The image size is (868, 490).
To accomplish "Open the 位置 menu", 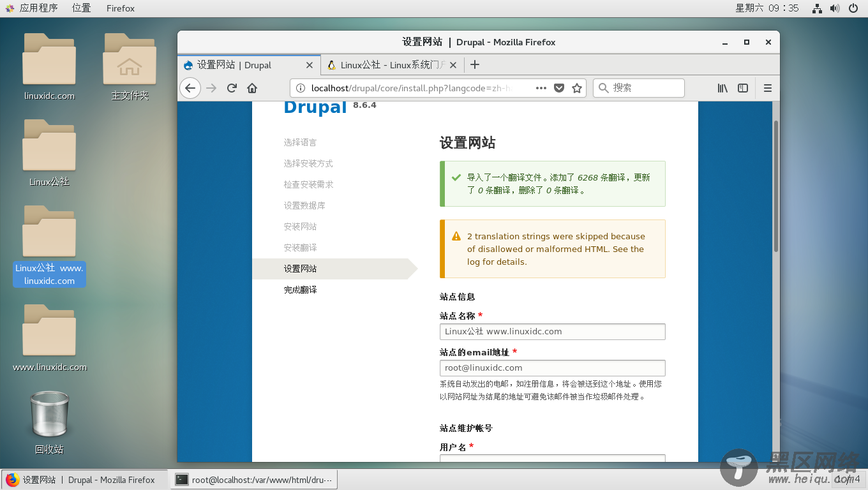I will coord(81,8).
